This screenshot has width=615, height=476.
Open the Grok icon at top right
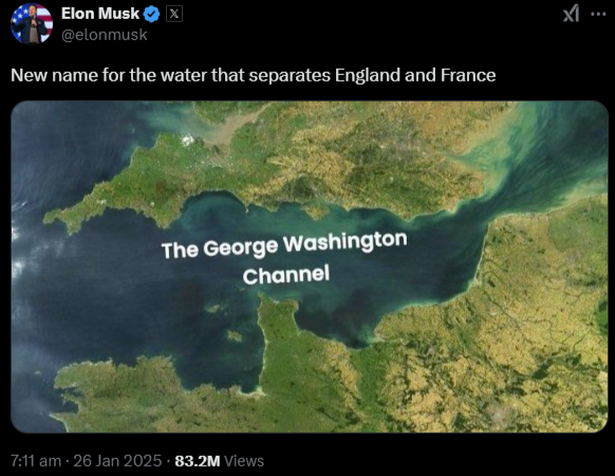pyautogui.click(x=571, y=15)
